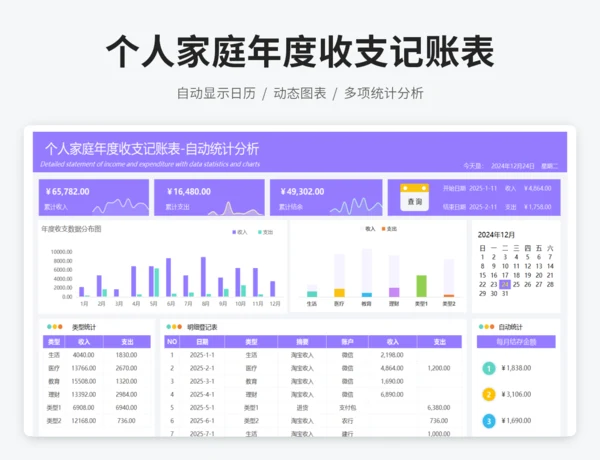The width and height of the screenshot is (600, 460).
Task: Click the 6,380.00 expense cell in row 5
Action: pos(439,408)
